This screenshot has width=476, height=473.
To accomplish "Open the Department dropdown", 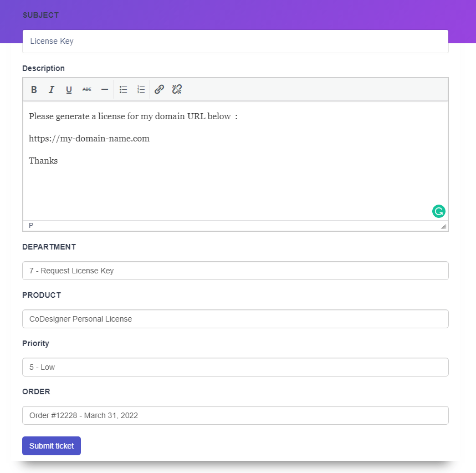I will (x=235, y=271).
